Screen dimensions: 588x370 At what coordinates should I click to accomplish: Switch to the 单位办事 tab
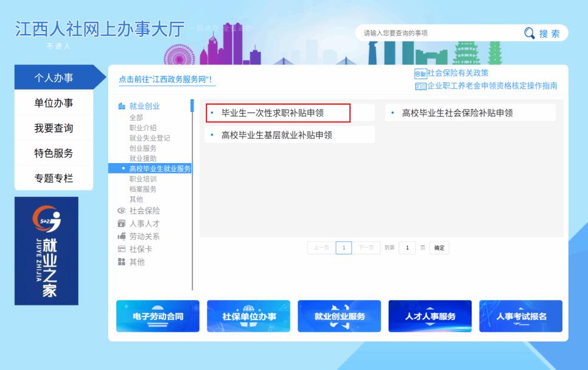coord(54,103)
